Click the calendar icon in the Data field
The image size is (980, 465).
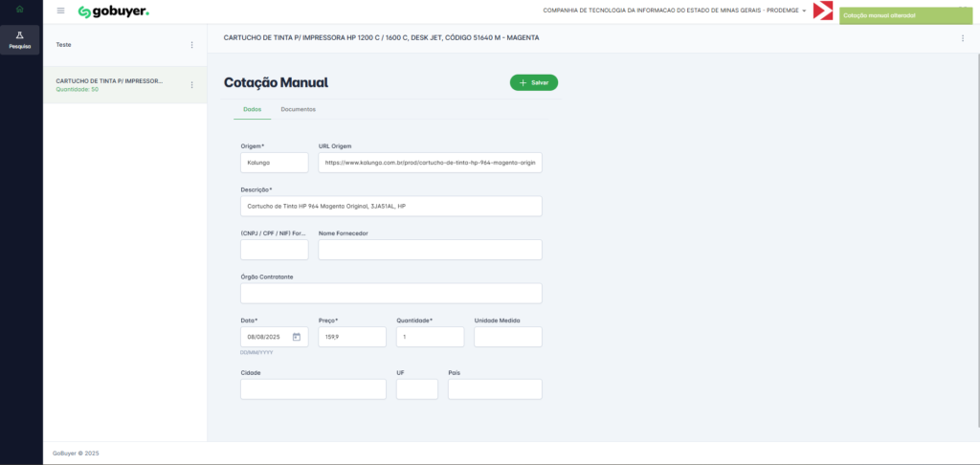coord(297,337)
